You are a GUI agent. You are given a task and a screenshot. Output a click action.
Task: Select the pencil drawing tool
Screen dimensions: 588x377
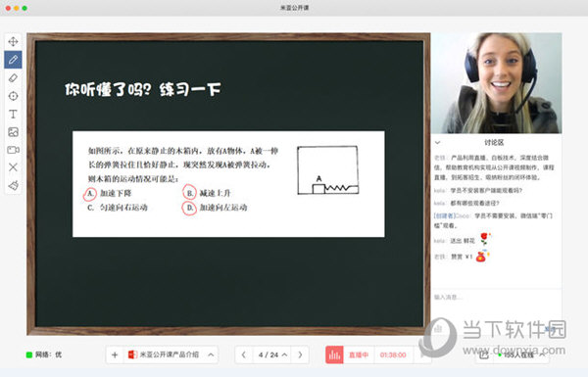(13, 60)
